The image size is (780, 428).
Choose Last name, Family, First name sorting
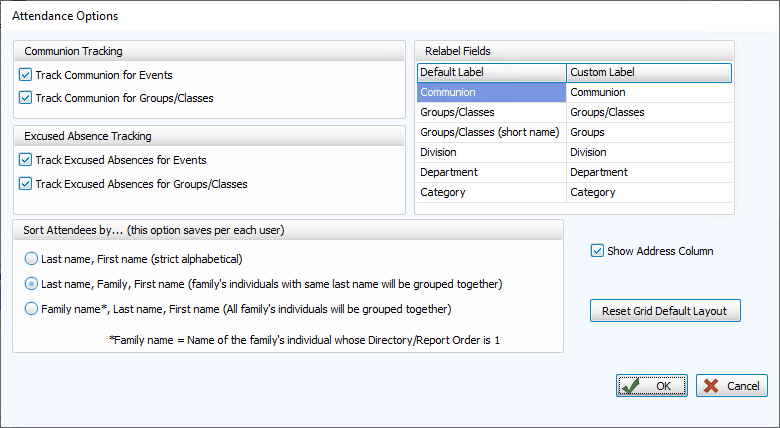pyautogui.click(x=32, y=284)
